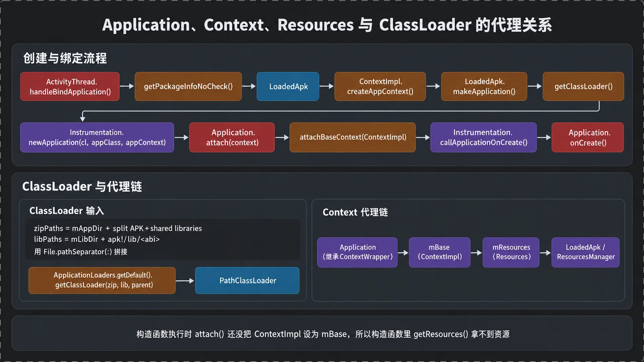Click the main title about 代理关系
Screen dimensions: 644x362
click(x=327, y=25)
